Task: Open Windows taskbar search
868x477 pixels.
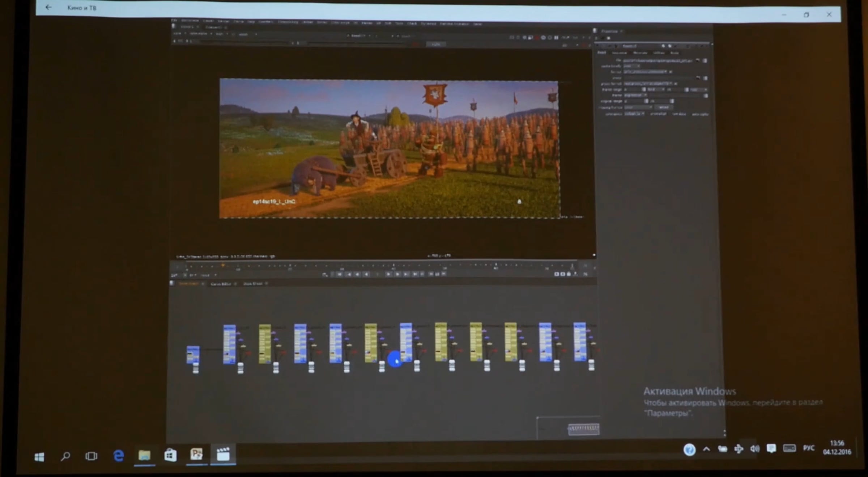Action: tap(65, 456)
